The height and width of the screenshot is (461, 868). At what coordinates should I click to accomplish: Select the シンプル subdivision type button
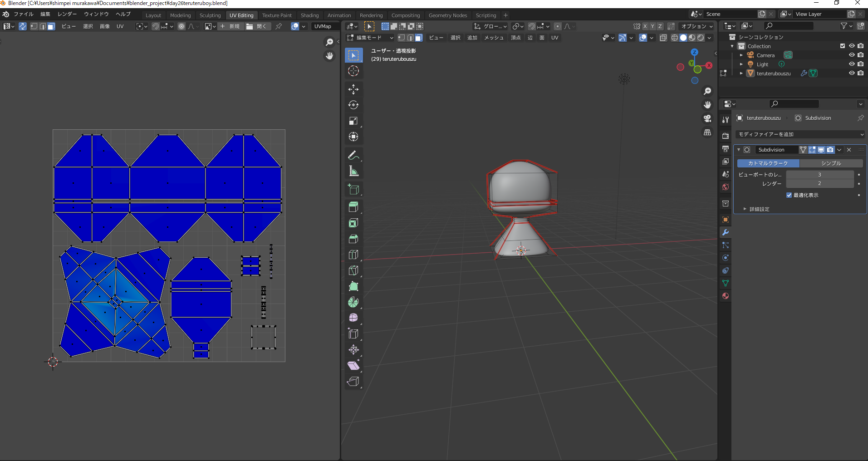pyautogui.click(x=831, y=163)
